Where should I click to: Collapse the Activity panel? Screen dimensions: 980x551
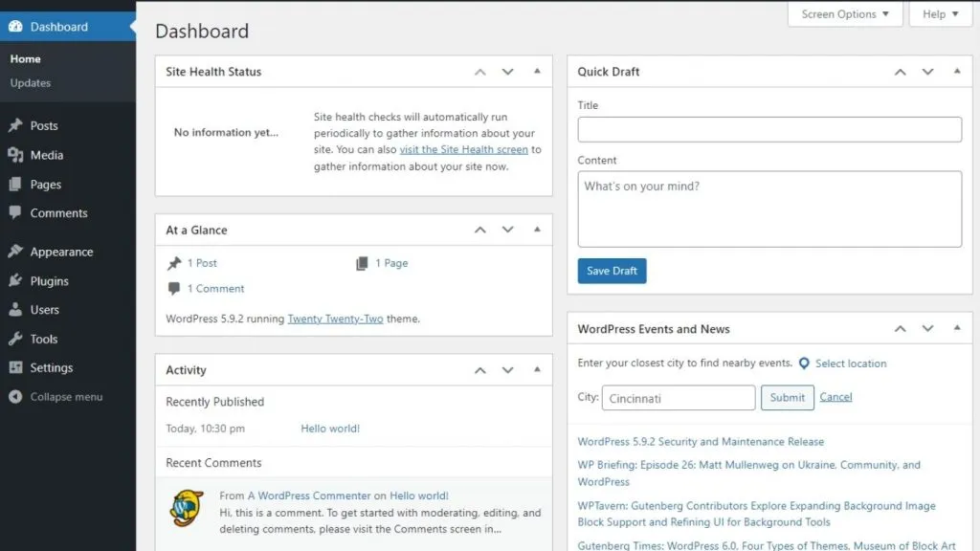537,369
